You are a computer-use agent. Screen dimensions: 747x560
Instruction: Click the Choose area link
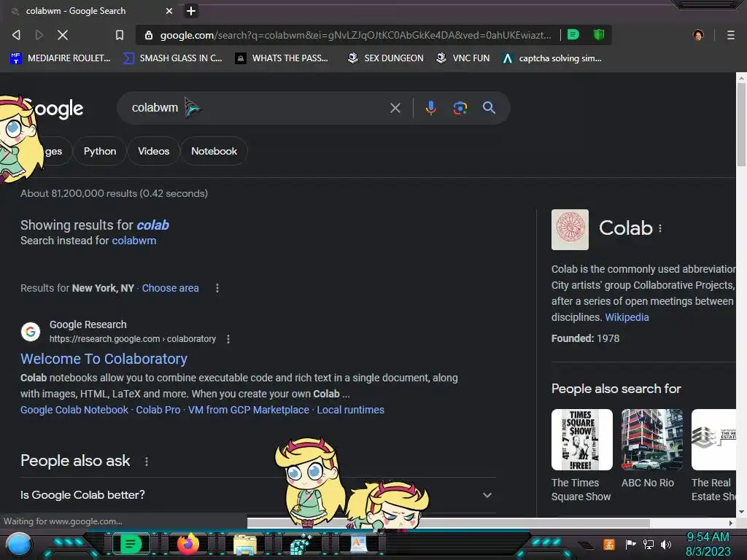tap(170, 288)
